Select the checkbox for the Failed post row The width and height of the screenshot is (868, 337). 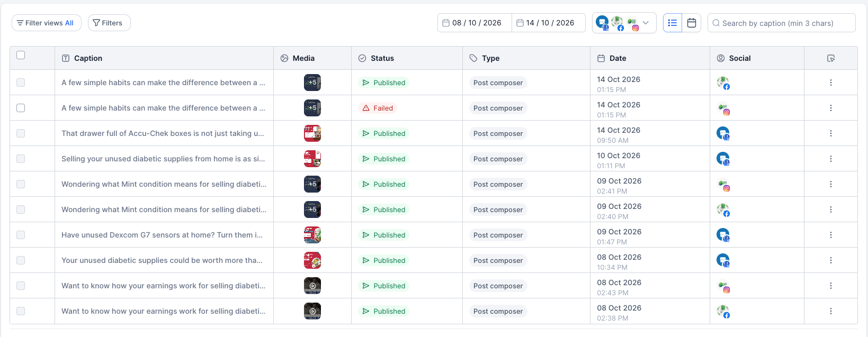(21, 108)
